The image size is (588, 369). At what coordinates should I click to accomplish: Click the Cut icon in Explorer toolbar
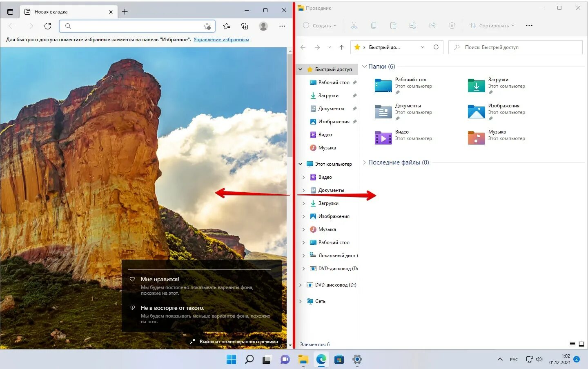pos(354,26)
